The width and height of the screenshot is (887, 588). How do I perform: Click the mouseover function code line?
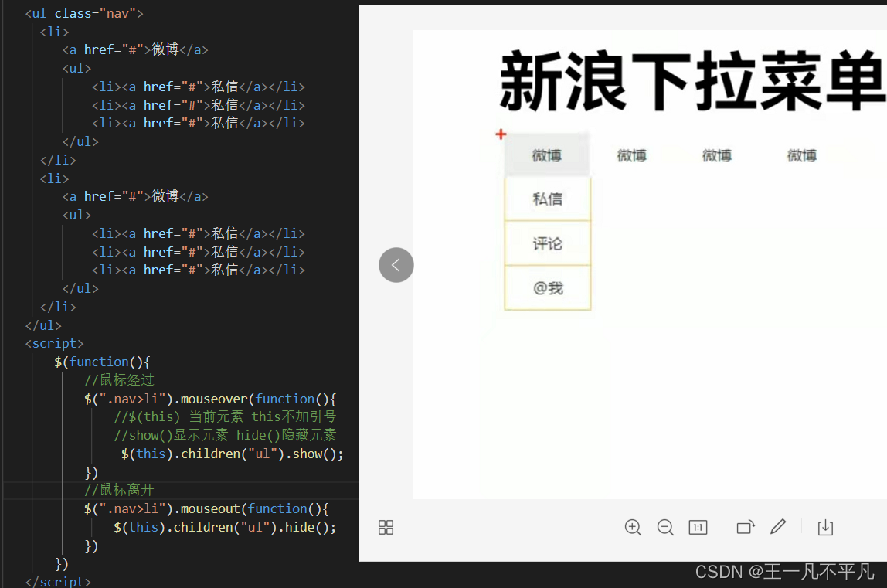click(210, 399)
